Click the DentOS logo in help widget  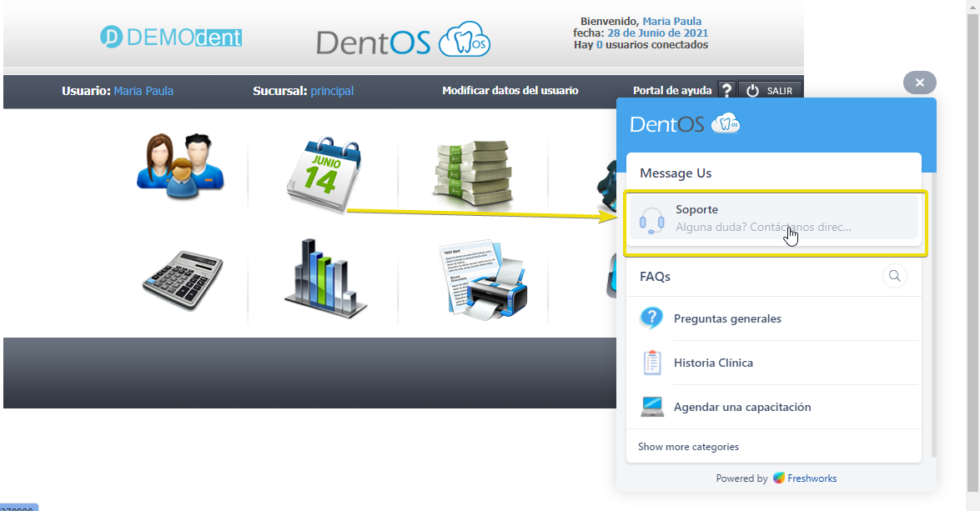[x=685, y=123]
